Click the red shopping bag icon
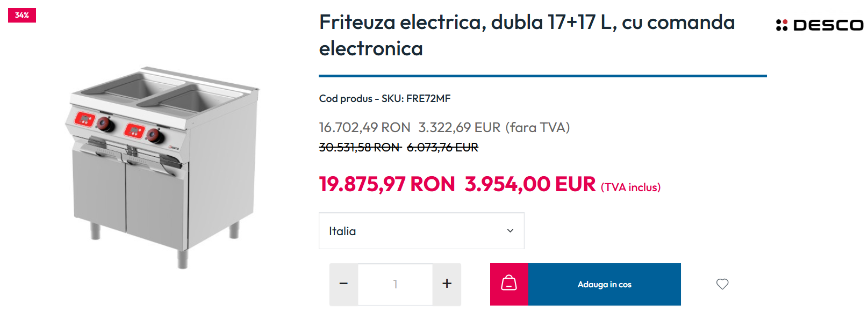The width and height of the screenshot is (868, 312). (509, 284)
